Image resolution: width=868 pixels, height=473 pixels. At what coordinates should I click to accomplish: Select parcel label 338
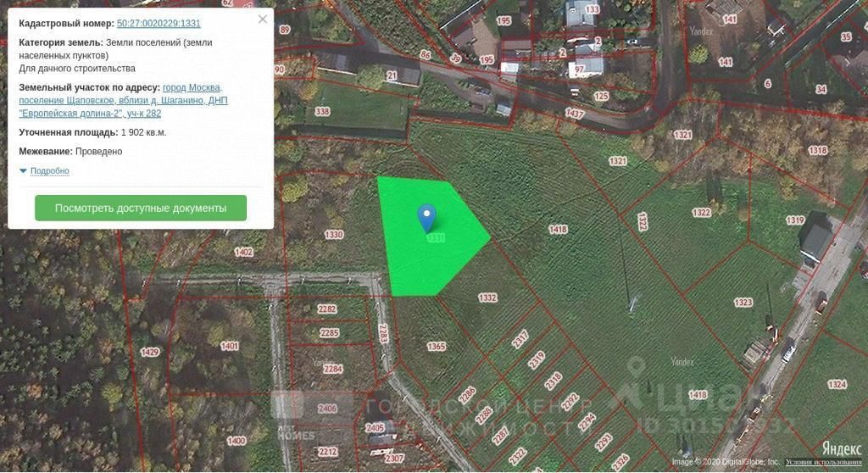322,111
